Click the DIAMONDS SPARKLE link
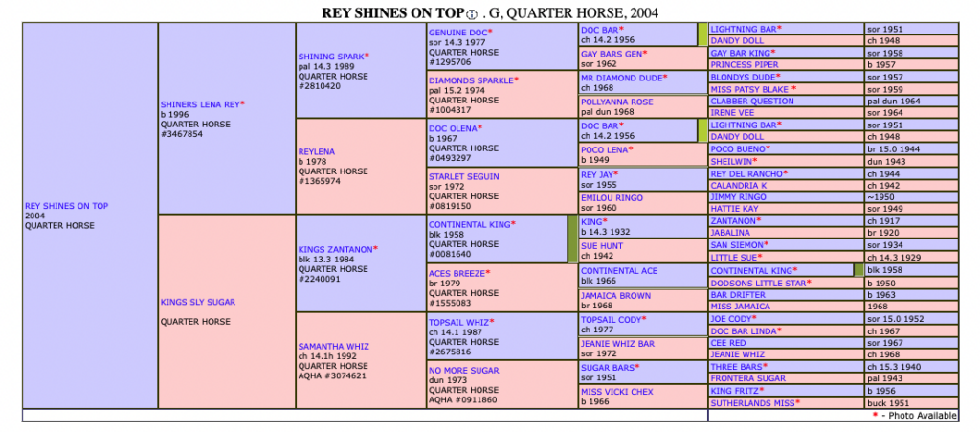The height and width of the screenshot is (432, 980). coord(471,80)
